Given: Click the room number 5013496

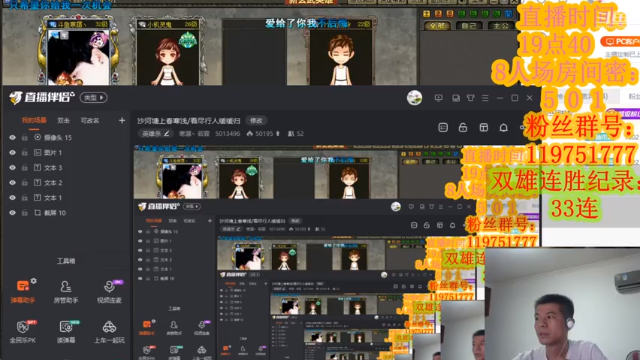Looking at the screenshot, I should (x=227, y=133).
